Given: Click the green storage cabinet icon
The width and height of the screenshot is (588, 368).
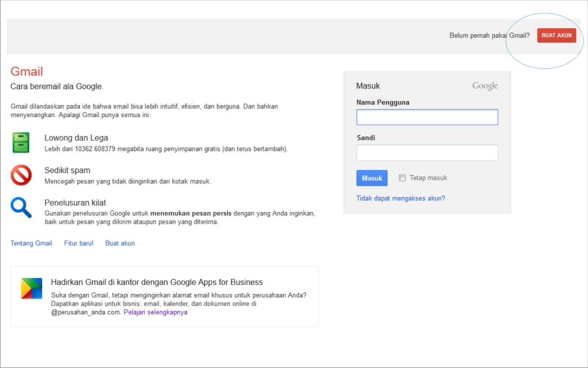Looking at the screenshot, I should pyautogui.click(x=21, y=142).
